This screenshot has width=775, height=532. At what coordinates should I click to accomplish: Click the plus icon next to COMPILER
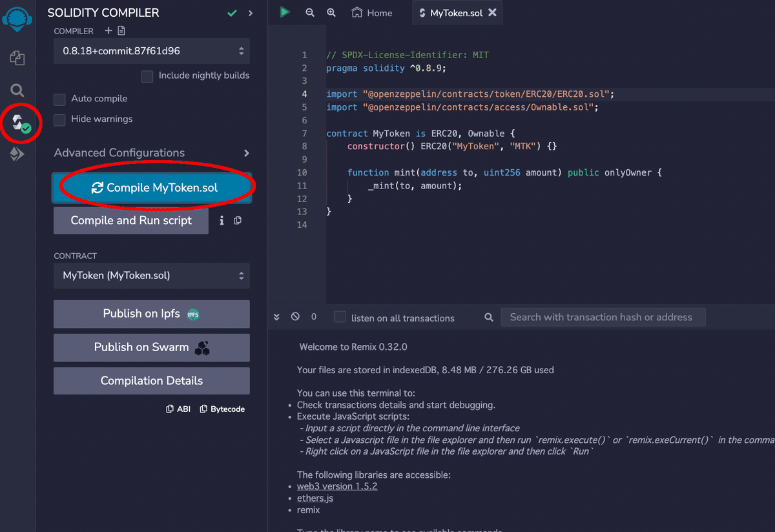(x=108, y=31)
